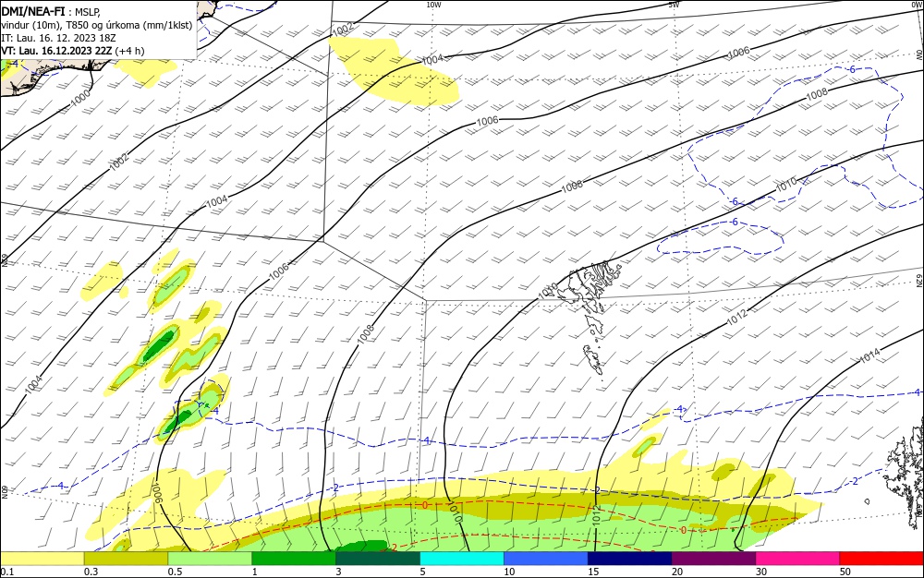Image resolution: width=924 pixels, height=578 pixels.
Task: Click the DMI/NEA-FI title text
Action: [33, 11]
